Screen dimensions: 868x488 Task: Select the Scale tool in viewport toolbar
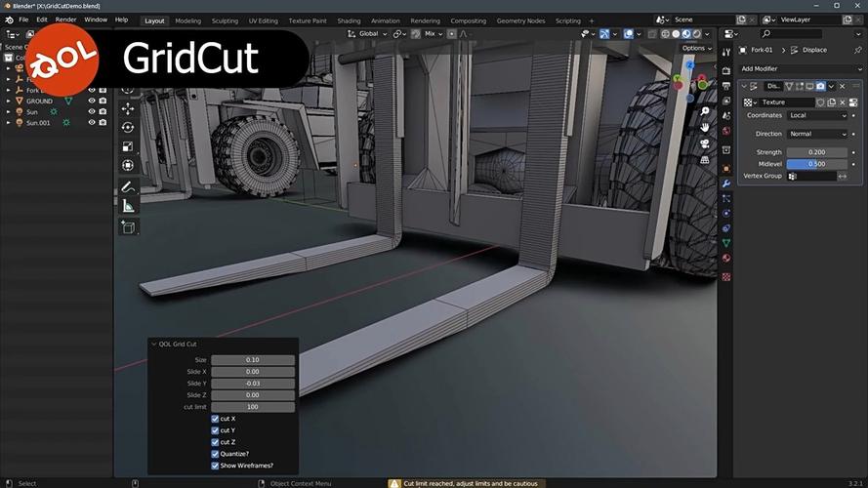[128, 146]
